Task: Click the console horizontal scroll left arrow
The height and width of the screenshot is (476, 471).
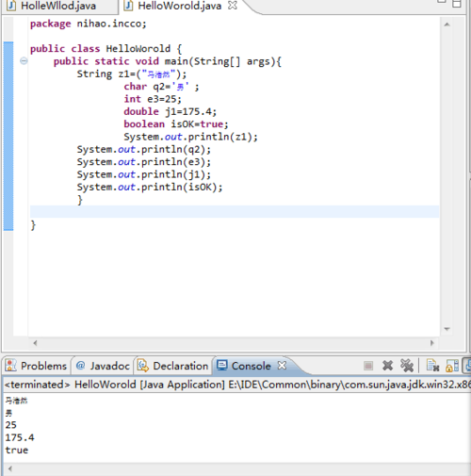Action: point(10,468)
